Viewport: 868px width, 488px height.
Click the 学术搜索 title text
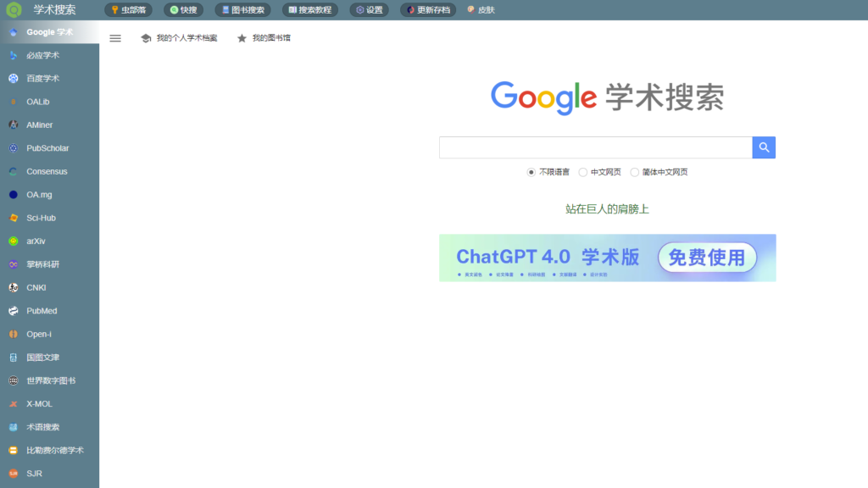click(54, 9)
